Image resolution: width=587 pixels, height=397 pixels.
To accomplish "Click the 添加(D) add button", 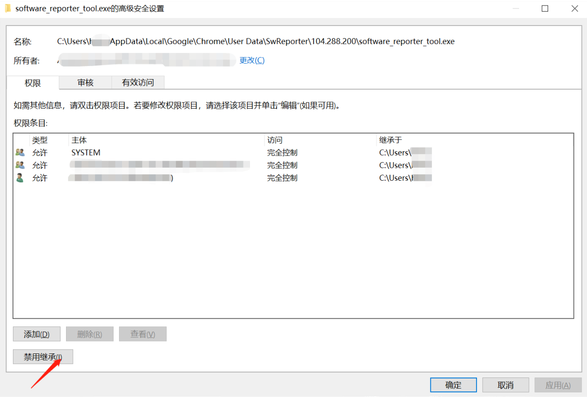I will point(37,334).
